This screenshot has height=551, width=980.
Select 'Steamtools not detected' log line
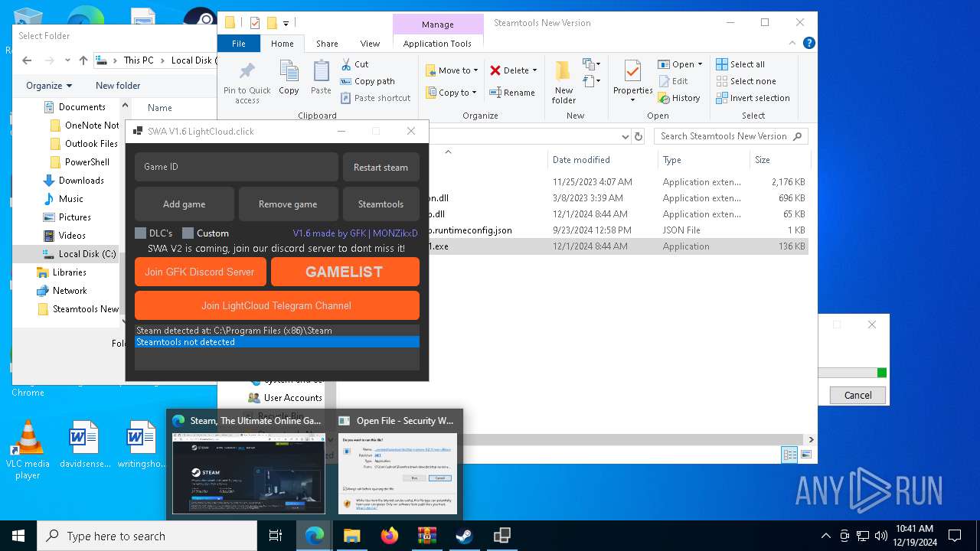coord(277,342)
